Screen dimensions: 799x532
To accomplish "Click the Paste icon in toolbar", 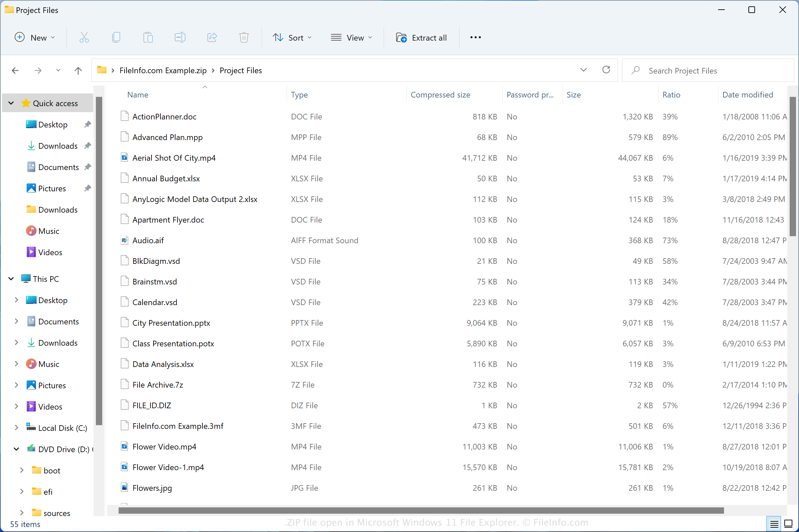I will [147, 37].
